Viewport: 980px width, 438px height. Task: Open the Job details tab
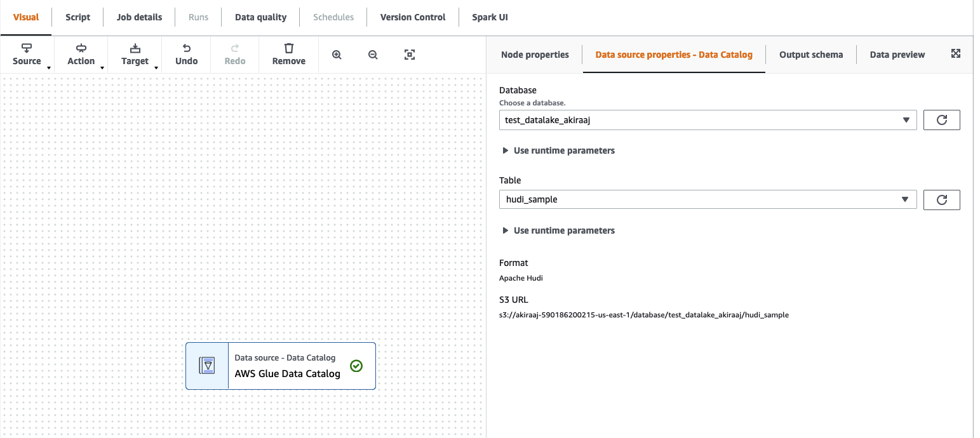tap(139, 17)
